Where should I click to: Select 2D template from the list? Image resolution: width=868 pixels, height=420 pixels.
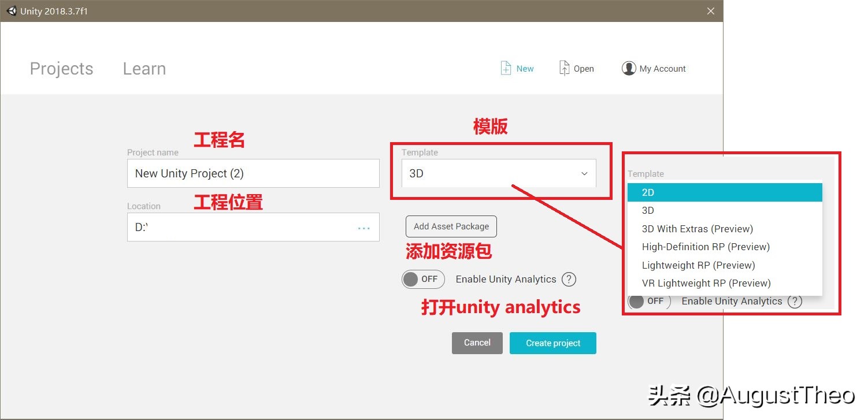tap(725, 192)
